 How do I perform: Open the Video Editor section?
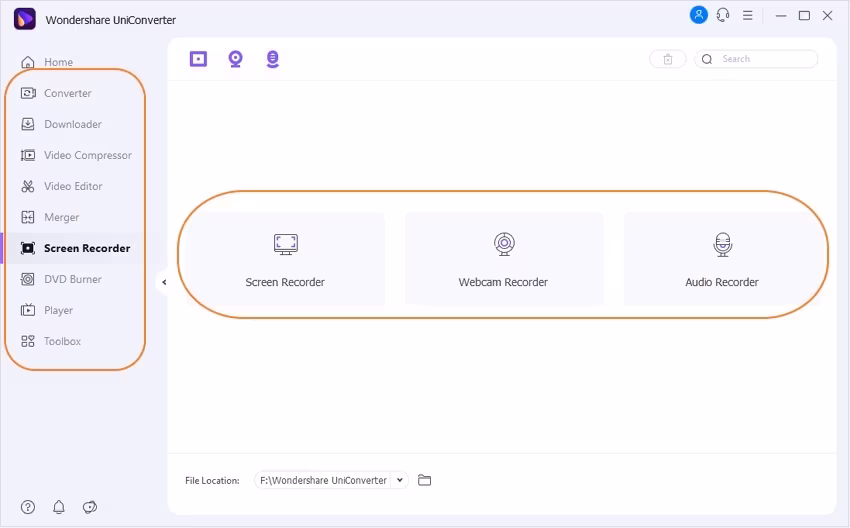click(x=61, y=186)
